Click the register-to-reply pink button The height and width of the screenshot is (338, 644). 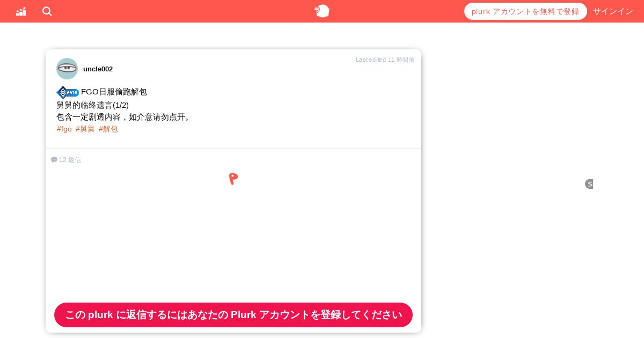233,315
